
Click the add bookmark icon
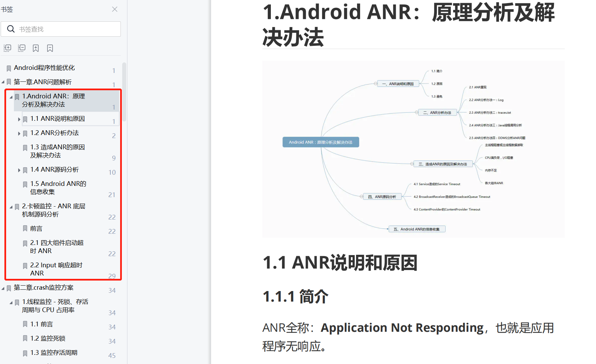tap(36, 48)
